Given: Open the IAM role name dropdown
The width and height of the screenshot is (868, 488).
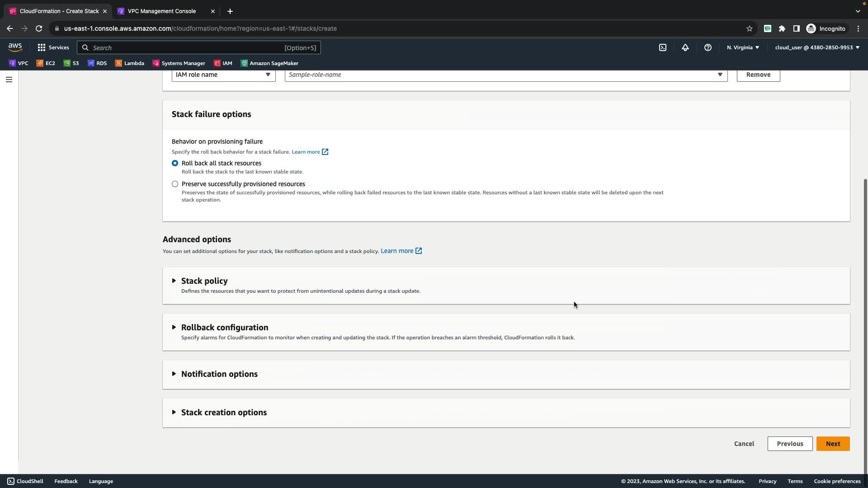Looking at the screenshot, I should pyautogui.click(x=223, y=75).
